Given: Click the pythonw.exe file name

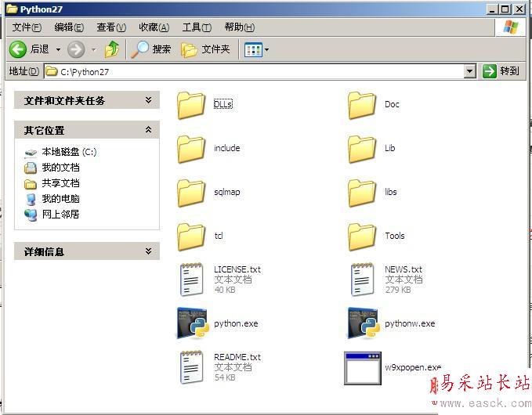Looking at the screenshot, I should pos(410,324).
